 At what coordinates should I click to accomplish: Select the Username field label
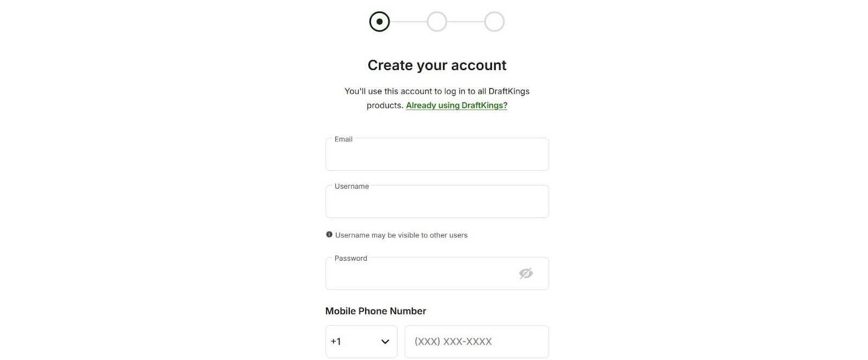click(x=351, y=186)
